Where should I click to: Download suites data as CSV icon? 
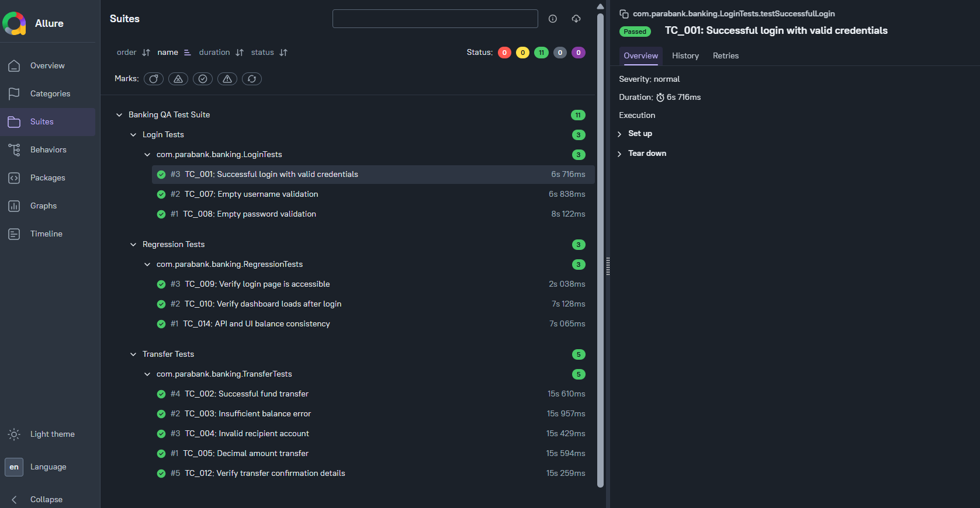tap(576, 19)
